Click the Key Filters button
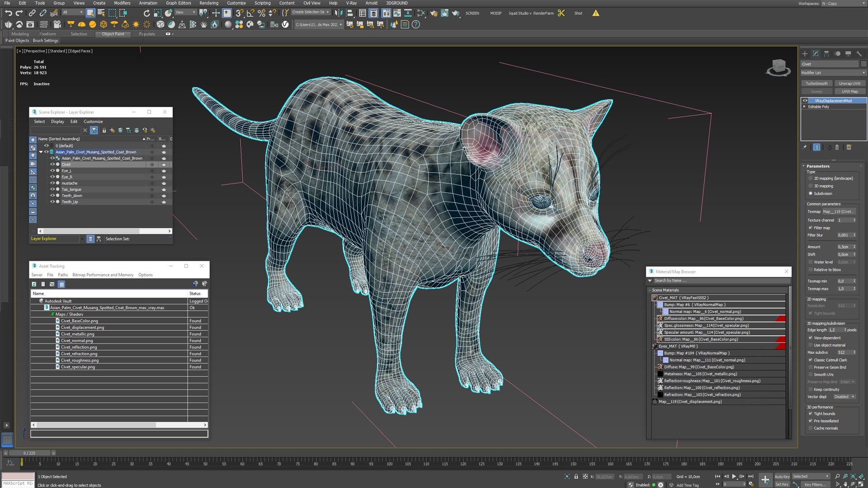 tap(815, 484)
